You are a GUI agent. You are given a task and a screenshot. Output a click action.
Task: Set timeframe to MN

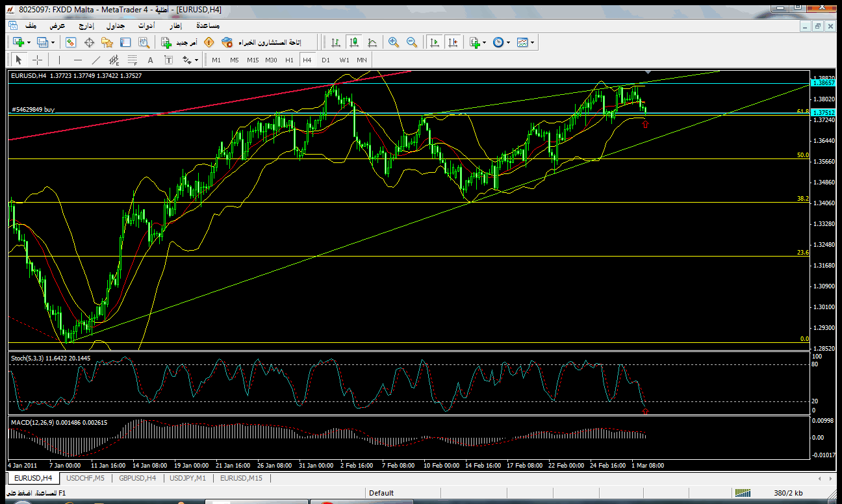pyautogui.click(x=362, y=60)
